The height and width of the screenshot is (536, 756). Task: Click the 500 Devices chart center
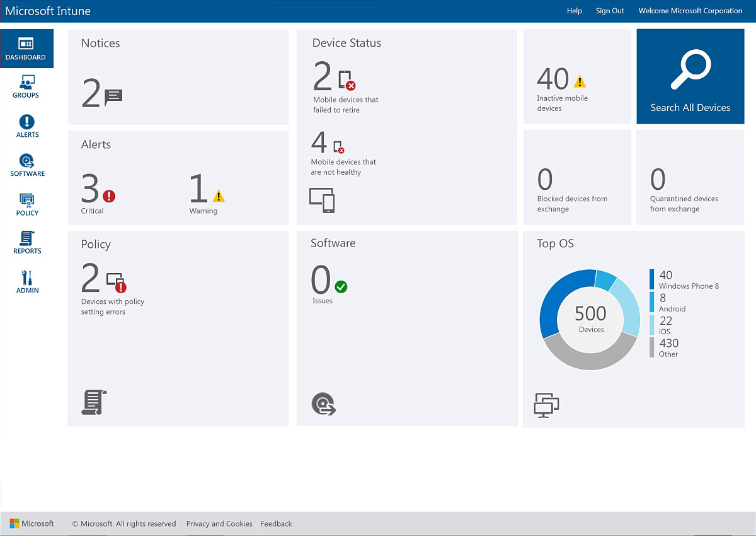point(591,319)
